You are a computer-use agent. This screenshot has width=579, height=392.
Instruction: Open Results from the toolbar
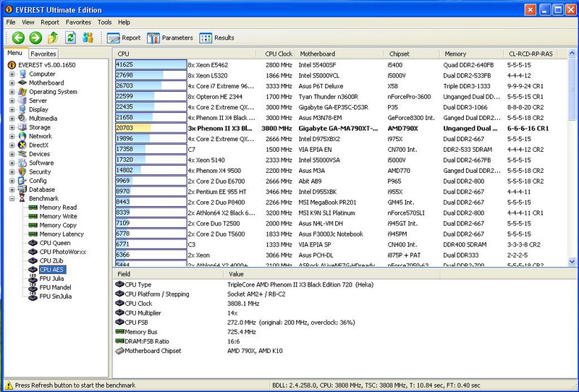[x=216, y=38]
